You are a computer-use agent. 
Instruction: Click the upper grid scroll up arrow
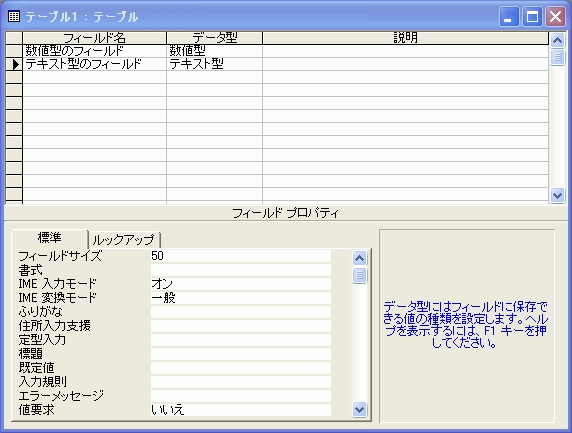pyautogui.click(x=557, y=40)
